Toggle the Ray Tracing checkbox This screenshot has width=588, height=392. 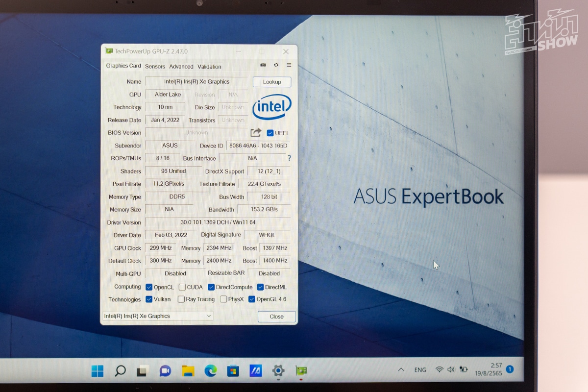tap(181, 299)
